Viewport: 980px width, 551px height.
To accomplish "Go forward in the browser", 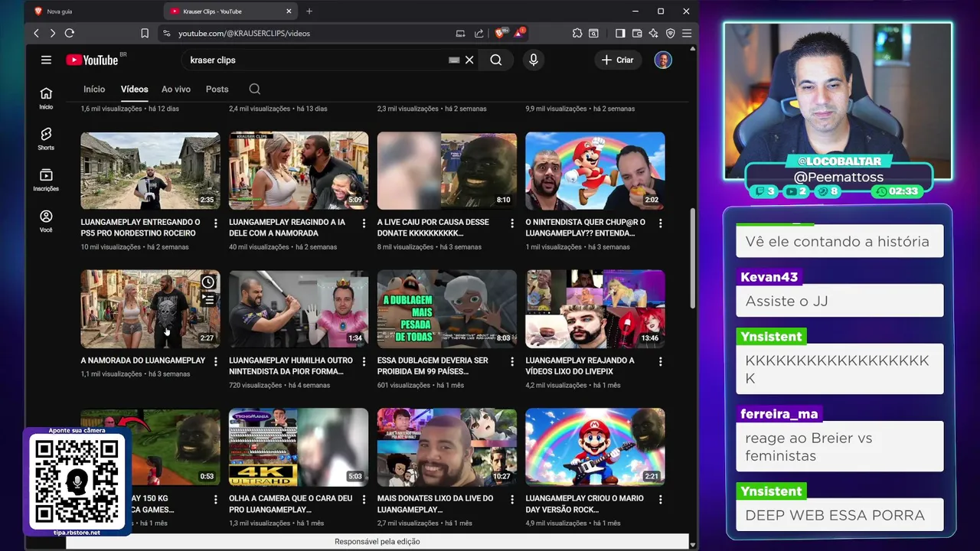I will (x=52, y=33).
